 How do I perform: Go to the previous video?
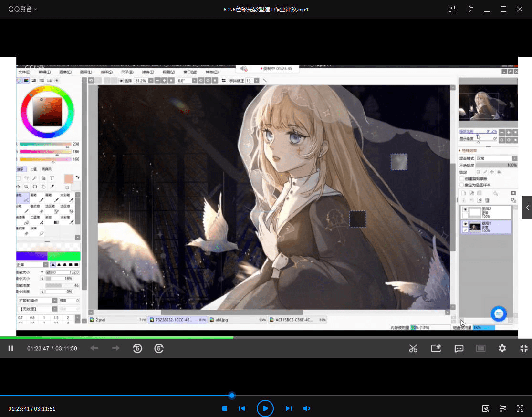click(242, 408)
